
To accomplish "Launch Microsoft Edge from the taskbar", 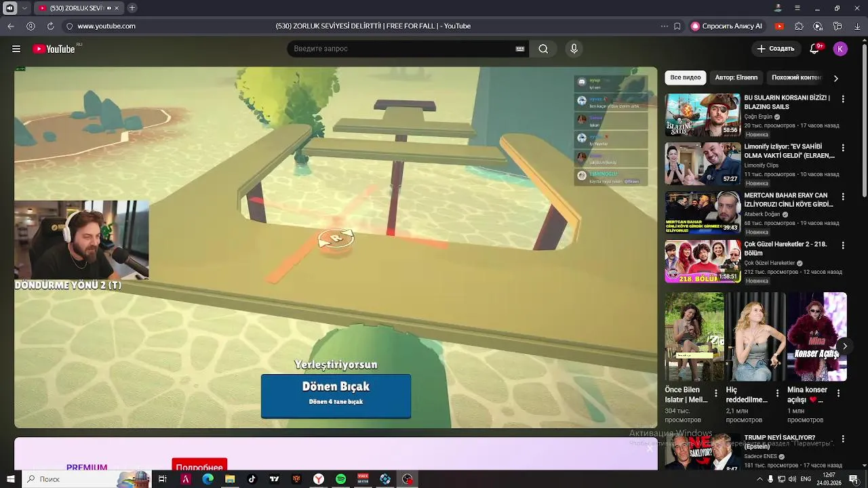I will pyautogui.click(x=208, y=479).
